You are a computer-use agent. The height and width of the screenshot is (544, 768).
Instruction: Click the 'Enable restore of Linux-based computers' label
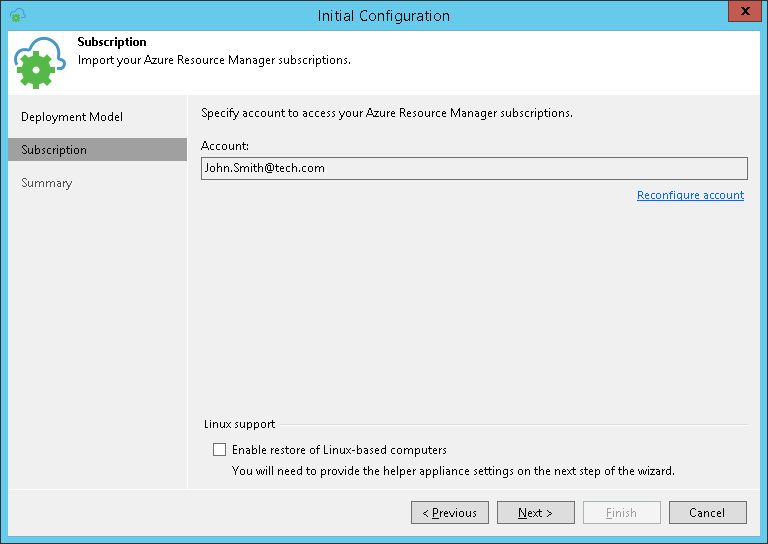[x=338, y=450]
